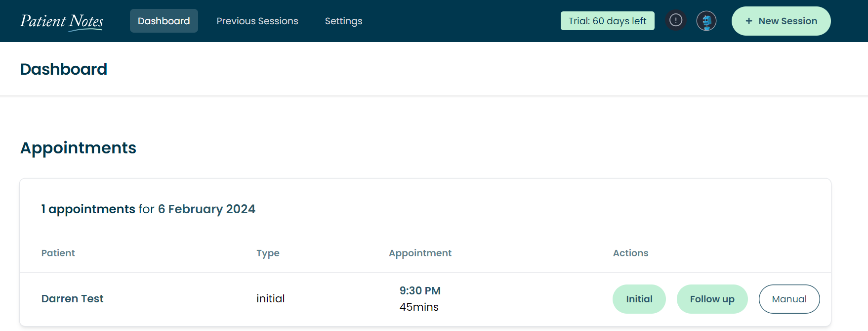Screen dimensions: 868x331
Task: Click the Actions column header
Action: (x=631, y=253)
